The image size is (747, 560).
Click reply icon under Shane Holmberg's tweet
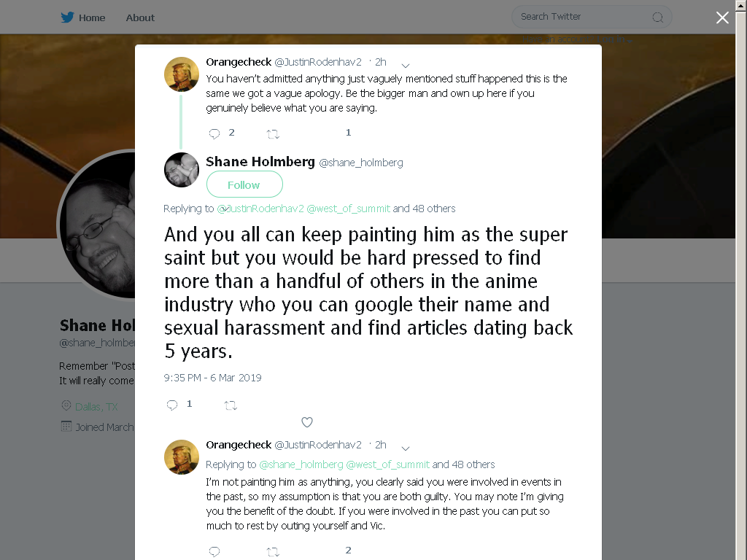point(172,405)
